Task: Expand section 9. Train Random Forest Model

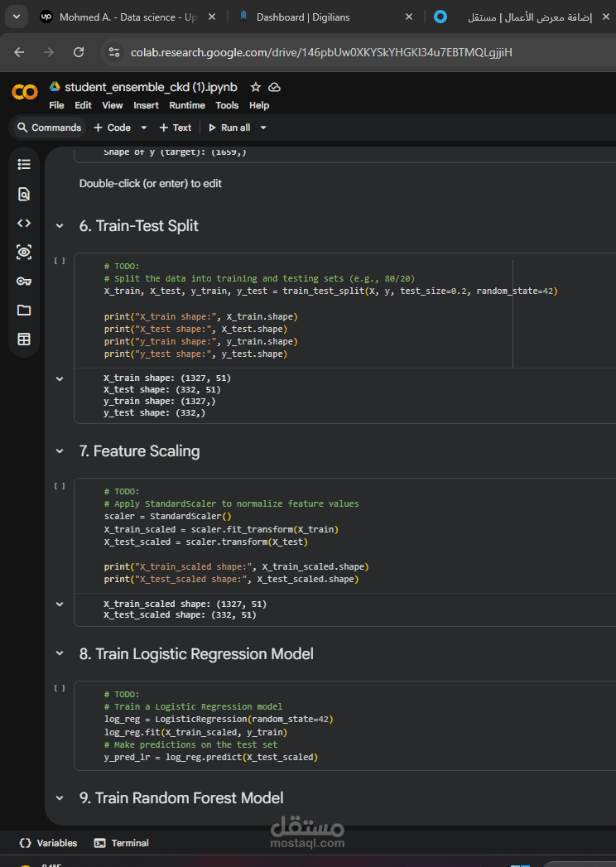Action: pyautogui.click(x=59, y=798)
